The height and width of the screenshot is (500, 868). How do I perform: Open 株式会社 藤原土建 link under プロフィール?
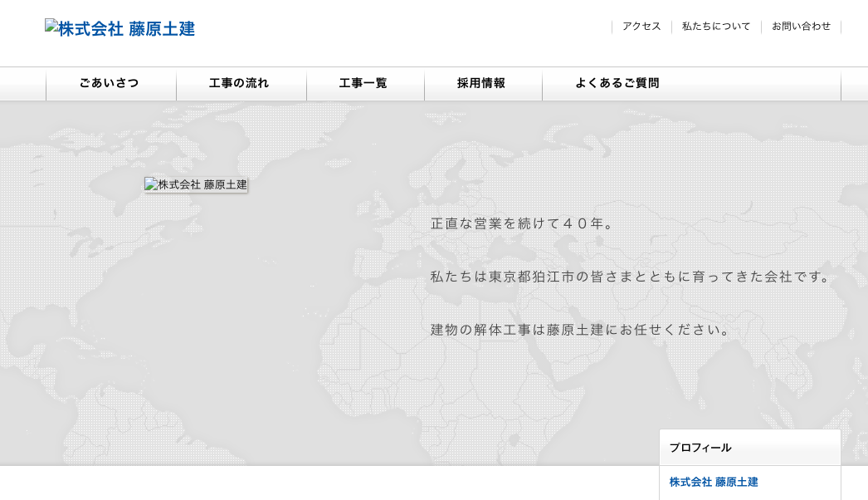(x=714, y=482)
